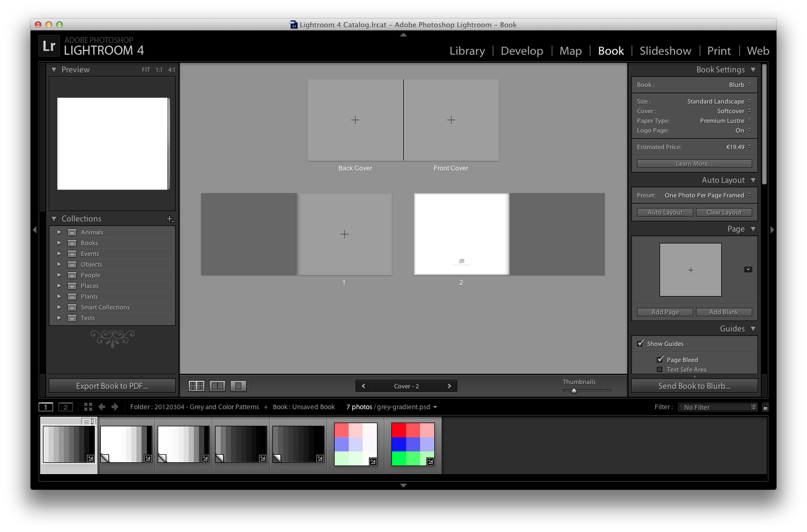
Task: Click main window display icon 1
Action: 46,407
